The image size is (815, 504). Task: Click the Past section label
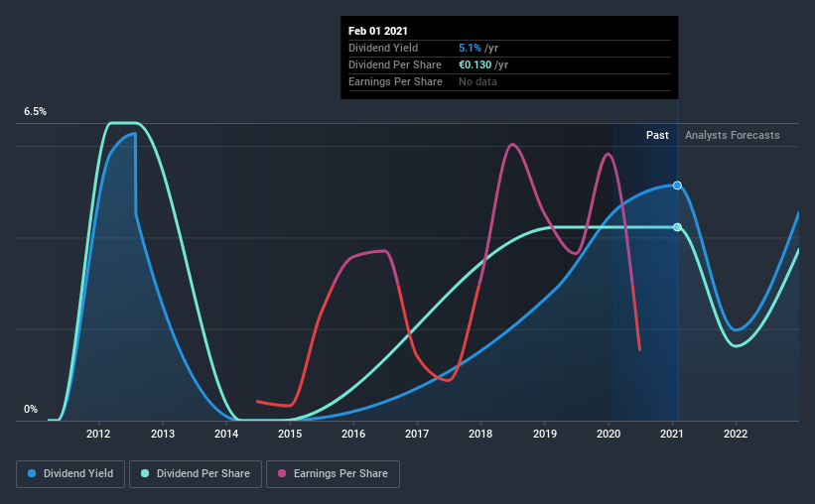[657, 135]
